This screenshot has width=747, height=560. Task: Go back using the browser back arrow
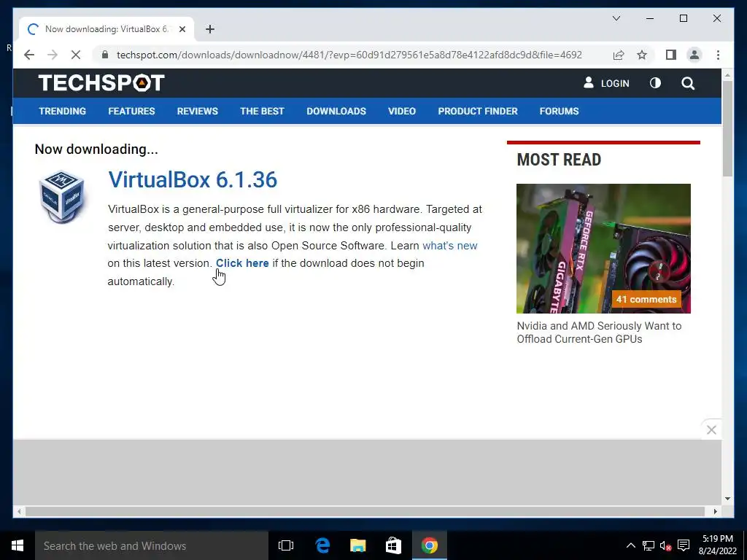(x=29, y=55)
